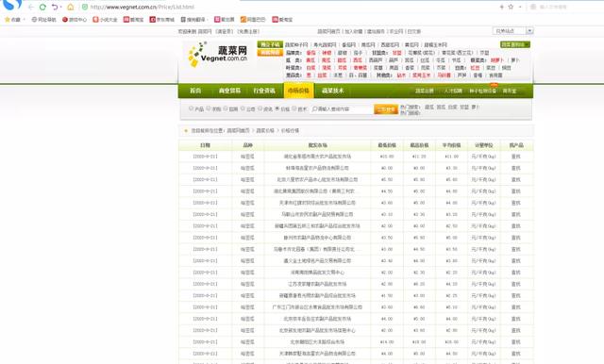
Task: Open the 京东商城 bookmark
Action: [x=162, y=19]
